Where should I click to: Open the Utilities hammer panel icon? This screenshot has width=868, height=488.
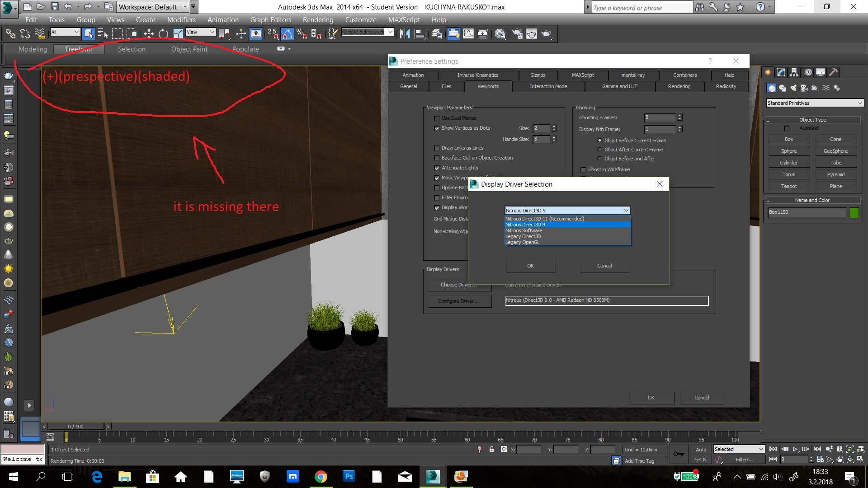(x=834, y=72)
